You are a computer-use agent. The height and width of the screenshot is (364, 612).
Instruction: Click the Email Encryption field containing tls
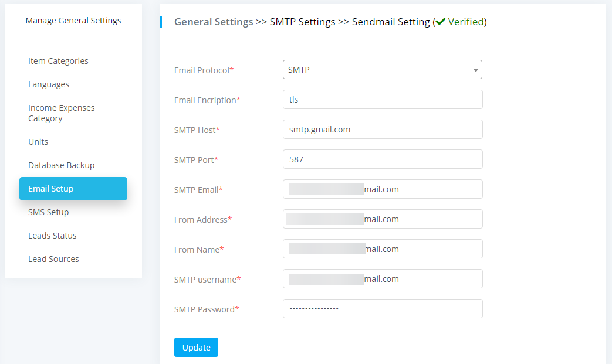tap(383, 100)
